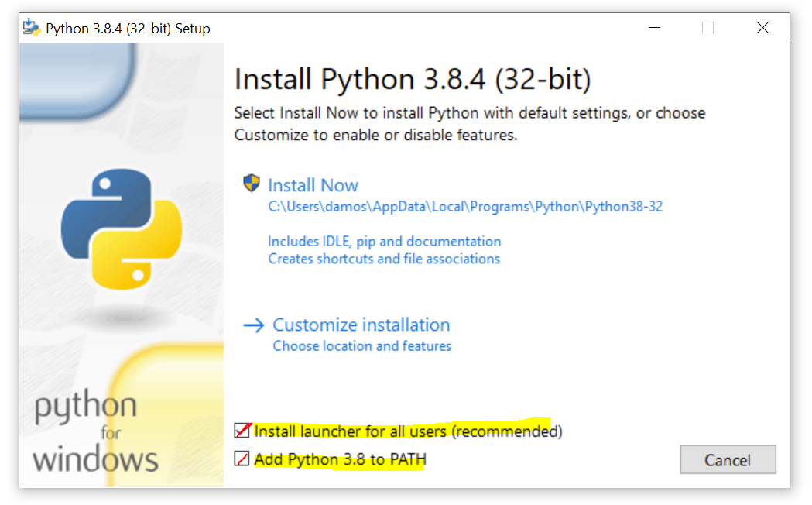The image size is (812, 505).
Task: Click the blue arrow next to Customize installation
Action: [x=254, y=325]
